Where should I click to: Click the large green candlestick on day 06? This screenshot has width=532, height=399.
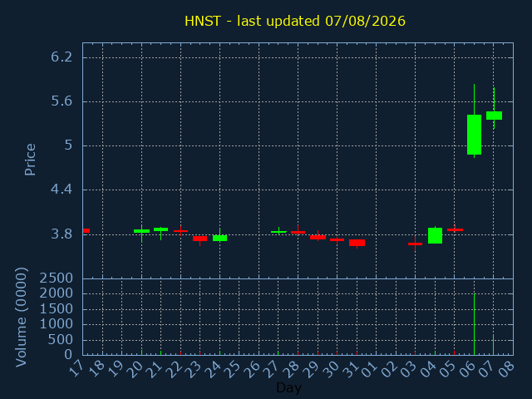[474, 135]
